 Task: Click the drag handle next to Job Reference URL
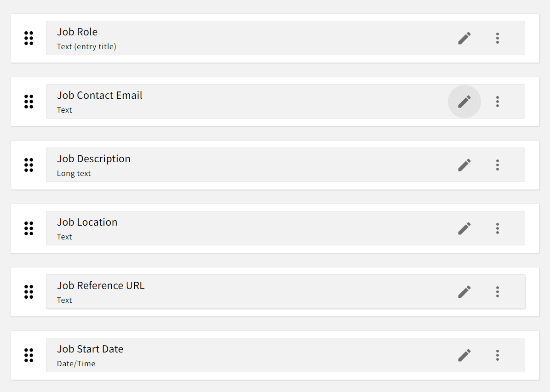[x=29, y=291]
